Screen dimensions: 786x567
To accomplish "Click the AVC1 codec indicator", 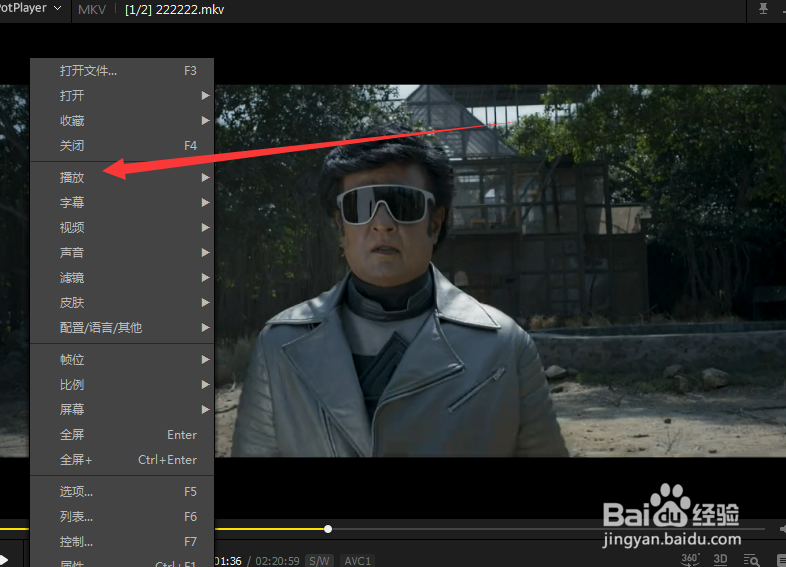I will (x=357, y=560).
